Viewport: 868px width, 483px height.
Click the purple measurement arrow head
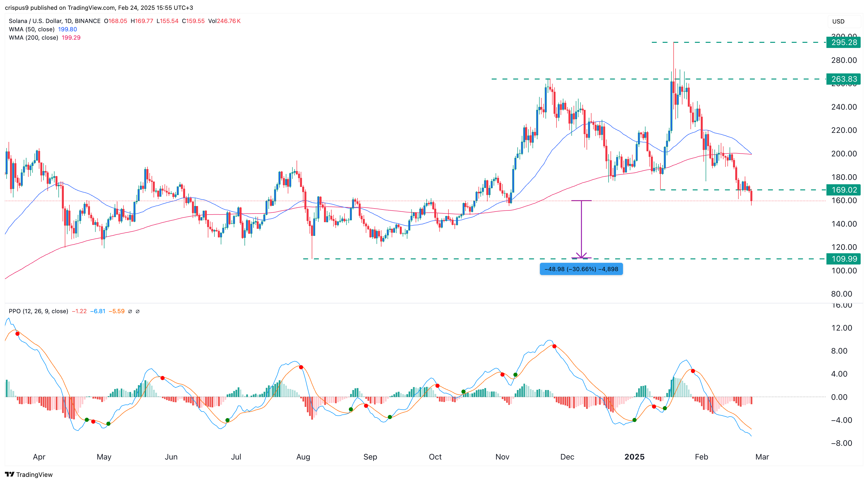tap(581, 256)
